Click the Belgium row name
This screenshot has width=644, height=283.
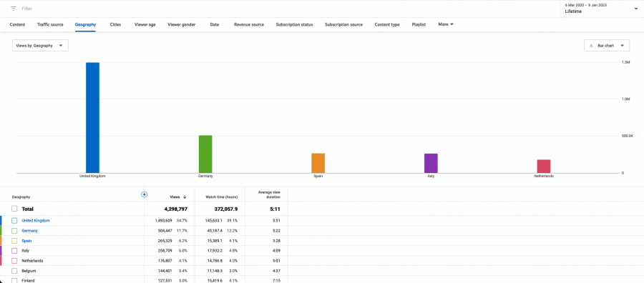click(x=29, y=271)
